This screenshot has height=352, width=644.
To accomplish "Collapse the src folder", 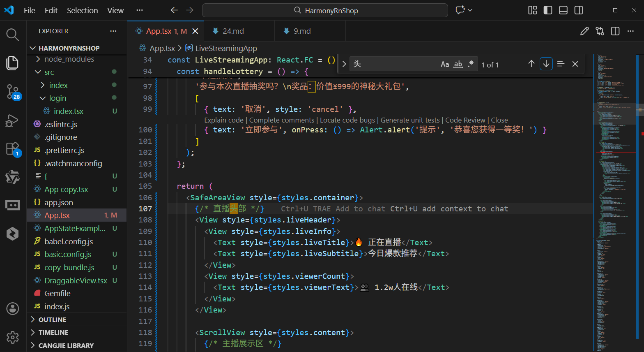I will click(x=49, y=72).
